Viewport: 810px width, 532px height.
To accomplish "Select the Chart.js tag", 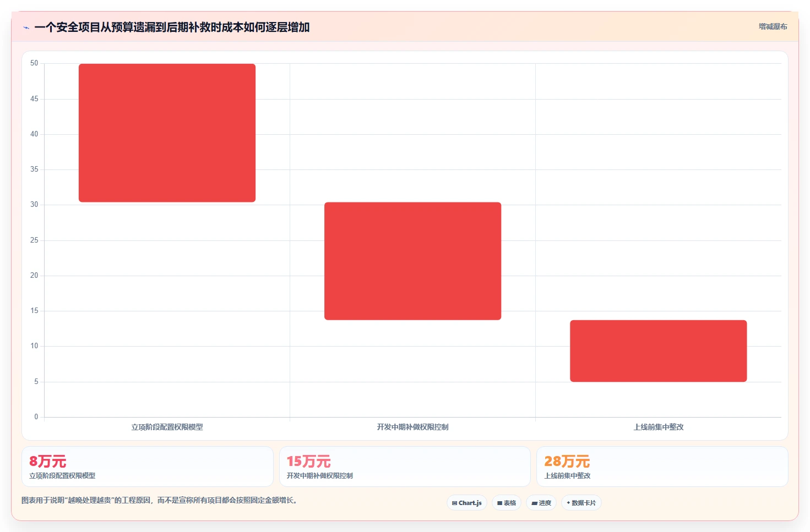I will click(x=467, y=503).
